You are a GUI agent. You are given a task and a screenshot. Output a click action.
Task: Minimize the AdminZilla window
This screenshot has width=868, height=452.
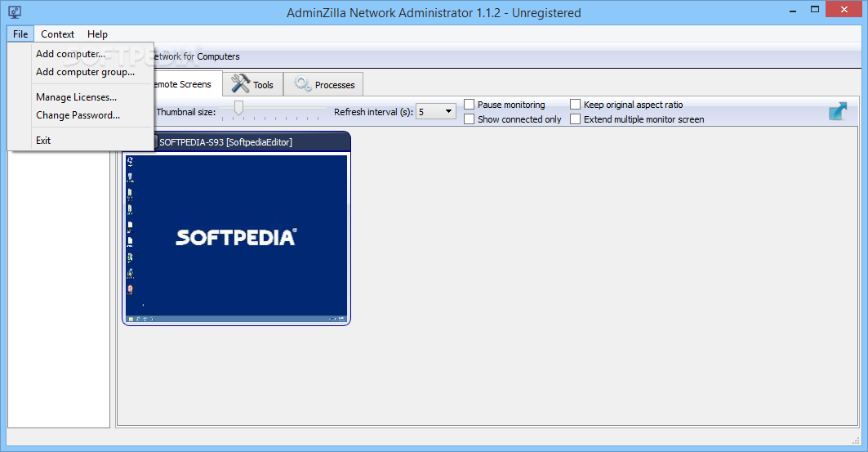point(793,10)
